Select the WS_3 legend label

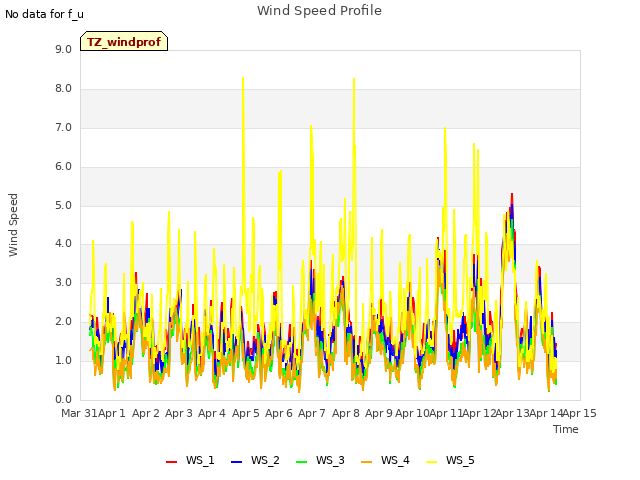coord(330,460)
